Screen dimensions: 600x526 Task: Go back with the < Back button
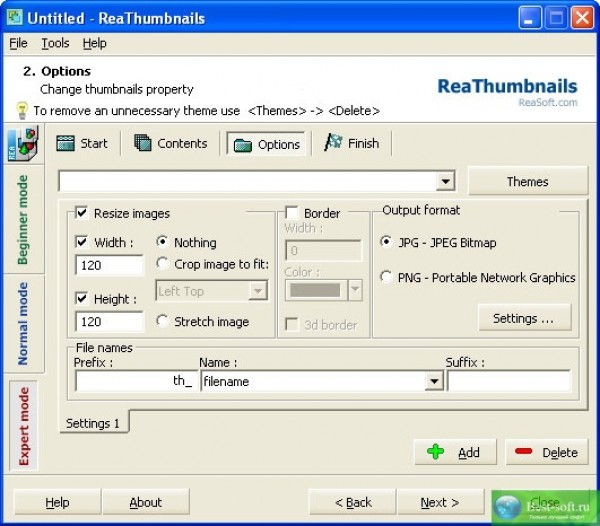pos(353,502)
